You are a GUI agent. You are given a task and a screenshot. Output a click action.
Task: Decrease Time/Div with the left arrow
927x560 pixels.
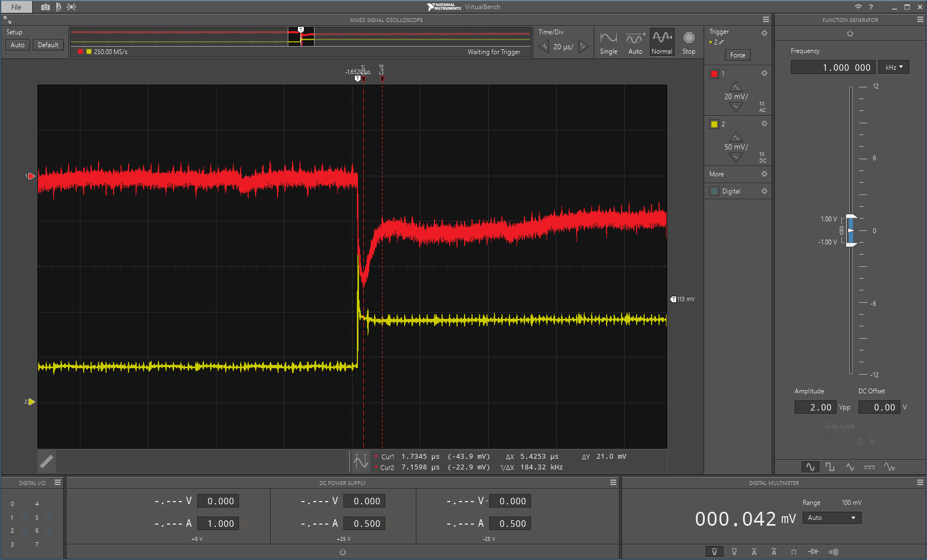click(544, 47)
